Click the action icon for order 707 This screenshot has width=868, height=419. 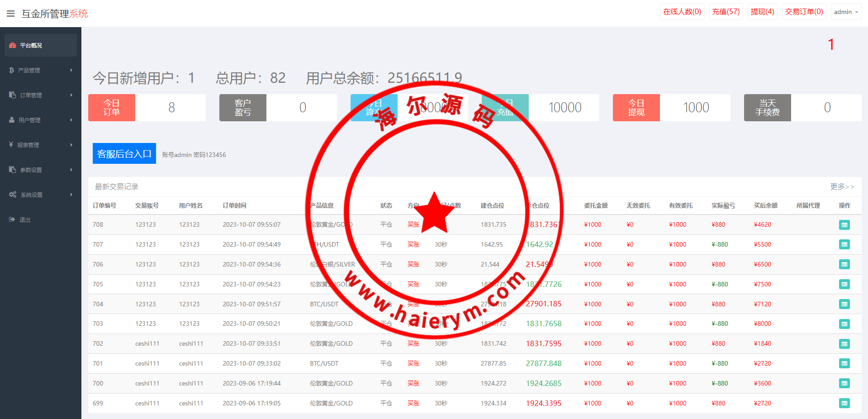(x=844, y=245)
